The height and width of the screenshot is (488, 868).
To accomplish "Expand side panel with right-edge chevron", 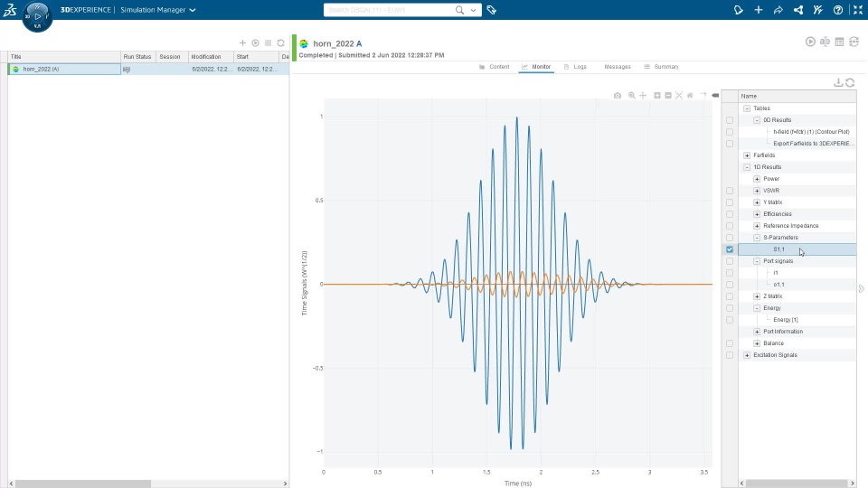I will click(862, 289).
